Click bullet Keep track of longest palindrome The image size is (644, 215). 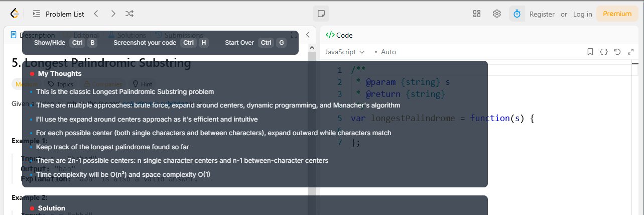click(x=112, y=147)
